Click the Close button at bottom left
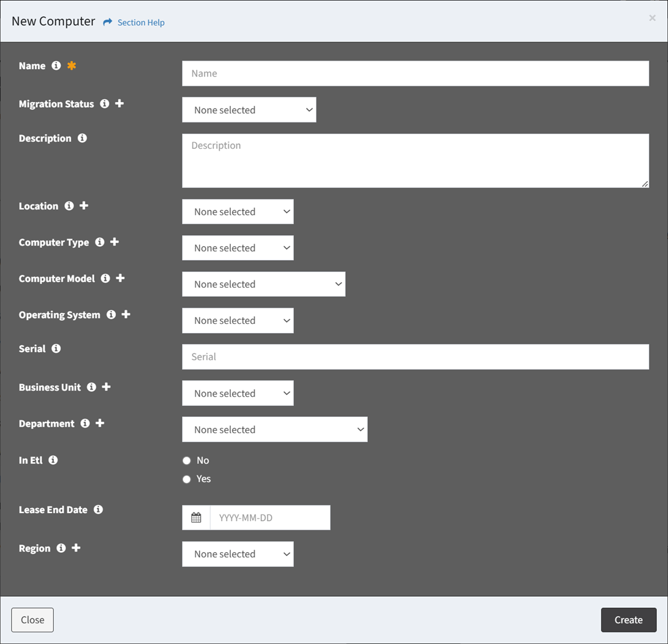 pyautogui.click(x=32, y=620)
